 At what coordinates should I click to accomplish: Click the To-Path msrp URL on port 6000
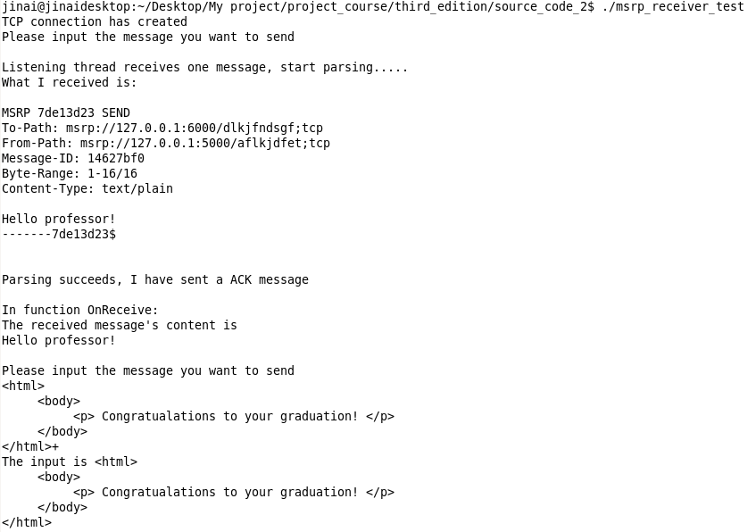pos(195,129)
